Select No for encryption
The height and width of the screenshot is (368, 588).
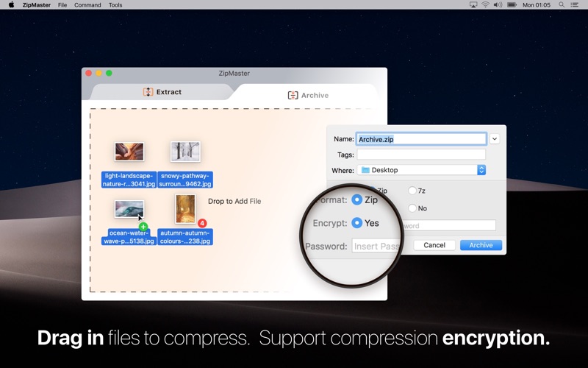412,208
